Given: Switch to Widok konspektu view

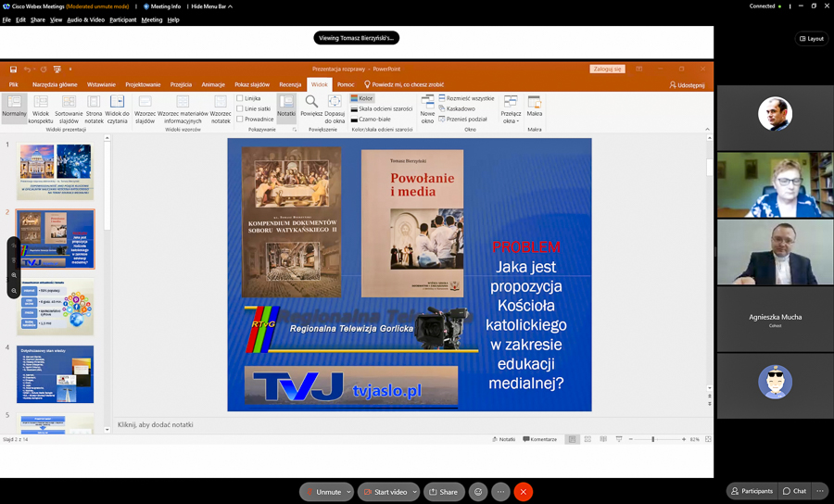Looking at the screenshot, I should [x=41, y=107].
